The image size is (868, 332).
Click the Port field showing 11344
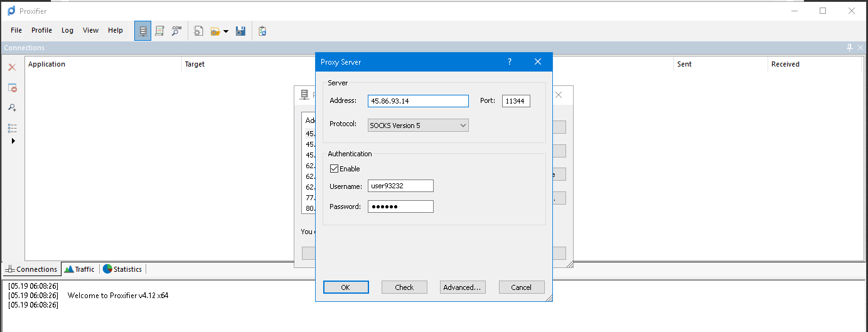pos(516,100)
